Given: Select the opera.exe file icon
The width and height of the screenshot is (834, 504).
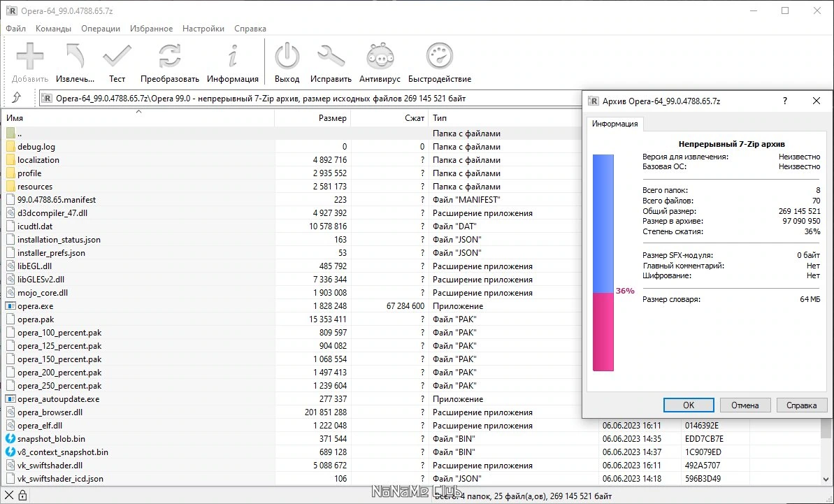Looking at the screenshot, I should (10, 306).
